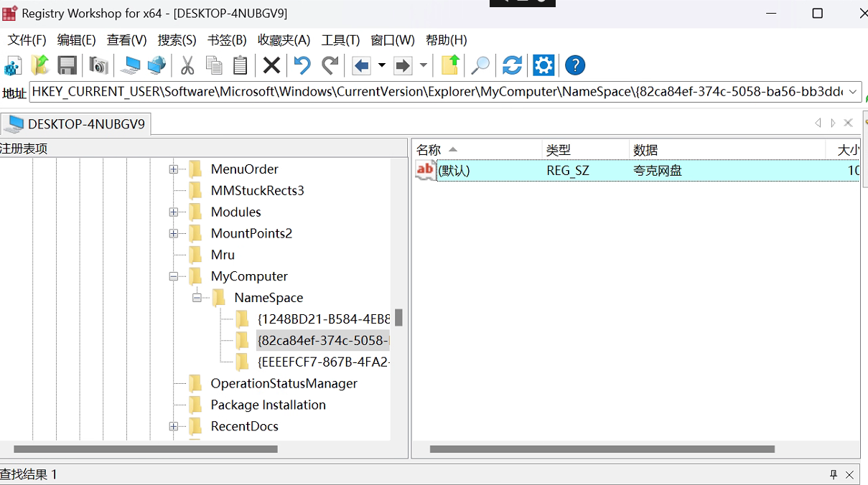
Task: Click the registry tree horizontal scrollbar
Action: point(145,449)
